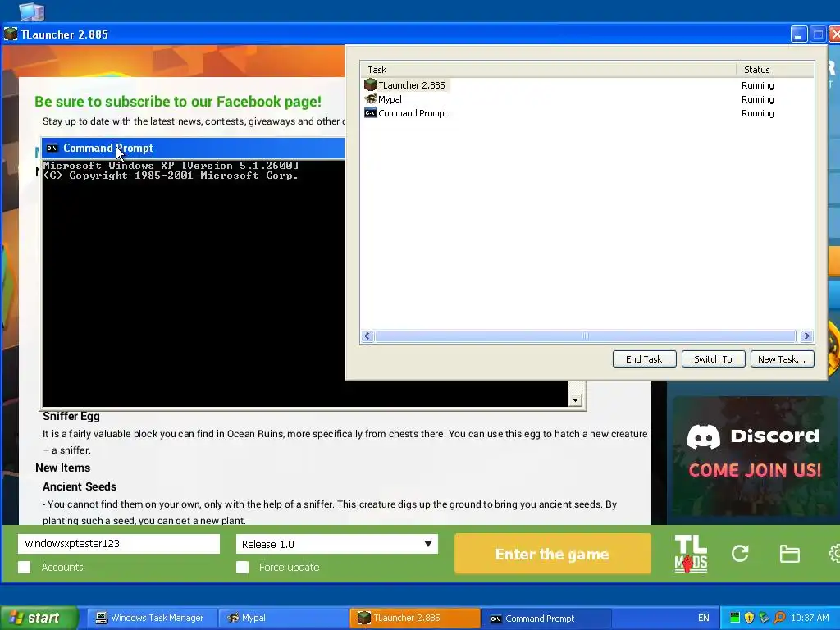Click the Ancient Seeds heading
840x630 pixels.
(x=80, y=486)
